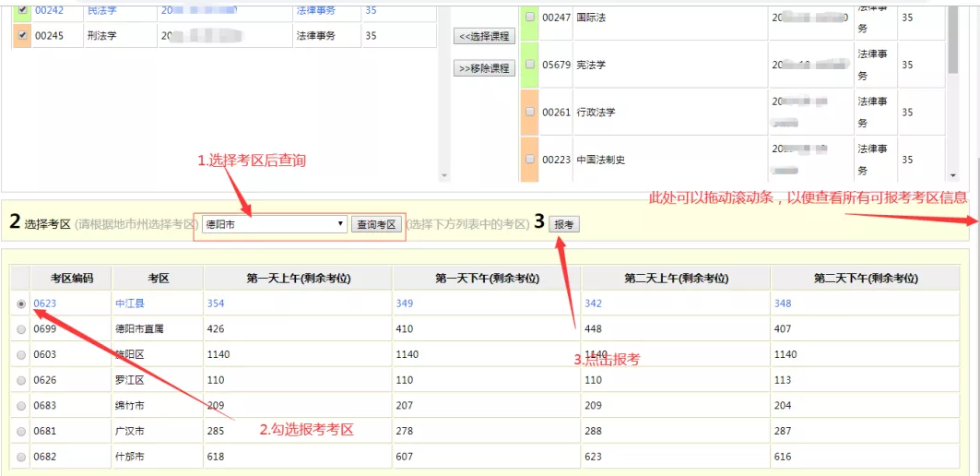Click the 第二天下午(剩余考位) column header

(x=866, y=279)
